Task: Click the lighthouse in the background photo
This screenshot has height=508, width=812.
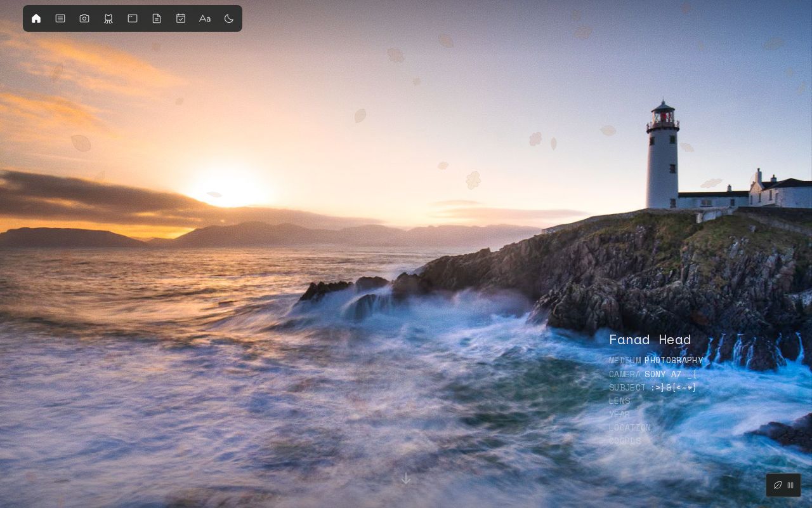Action: (662, 156)
